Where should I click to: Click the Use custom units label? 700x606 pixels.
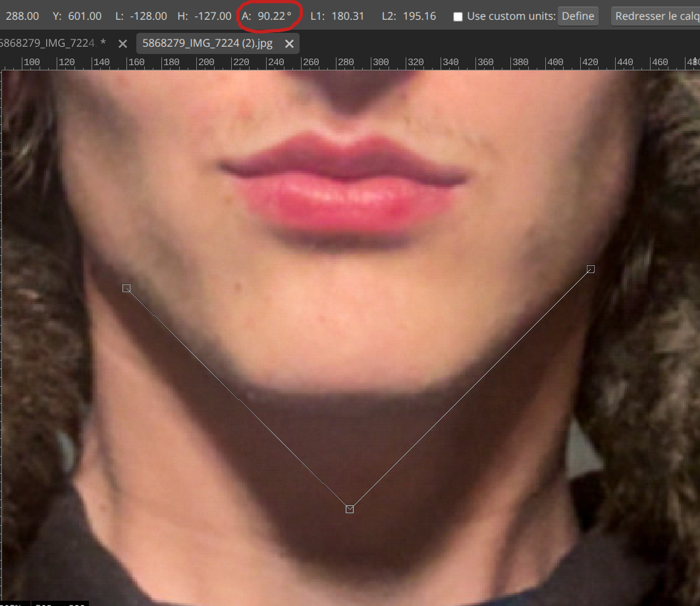click(x=510, y=16)
